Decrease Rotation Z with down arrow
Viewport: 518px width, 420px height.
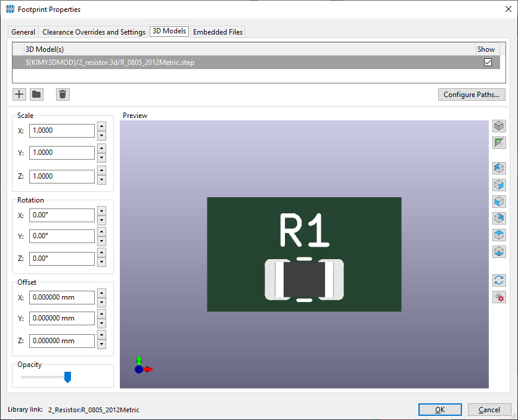(x=101, y=263)
